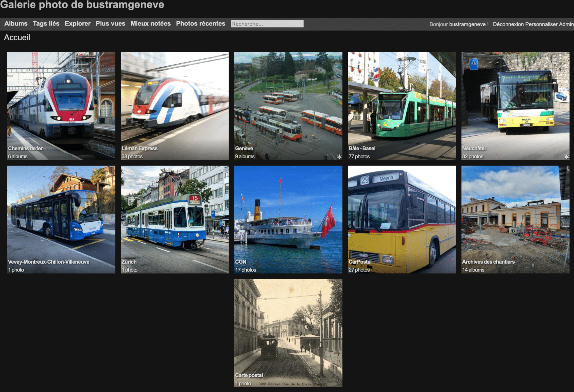Click the '14 albums' count text
The width and height of the screenshot is (574, 392).
click(473, 270)
